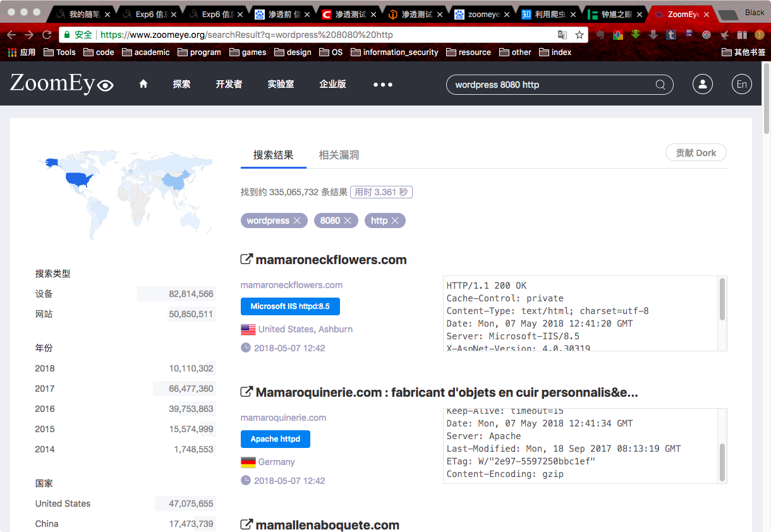The image size is (771, 532).
Task: Open the user account icon
Action: tap(703, 84)
